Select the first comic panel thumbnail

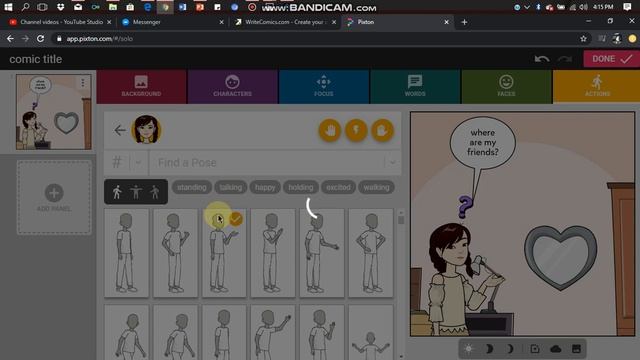click(53, 112)
